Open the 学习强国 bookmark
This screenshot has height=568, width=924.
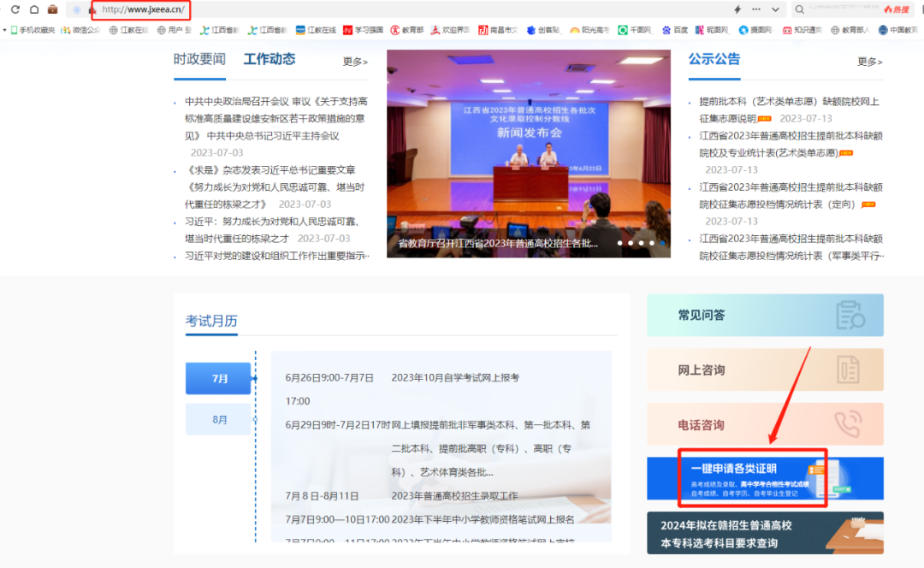click(x=363, y=30)
